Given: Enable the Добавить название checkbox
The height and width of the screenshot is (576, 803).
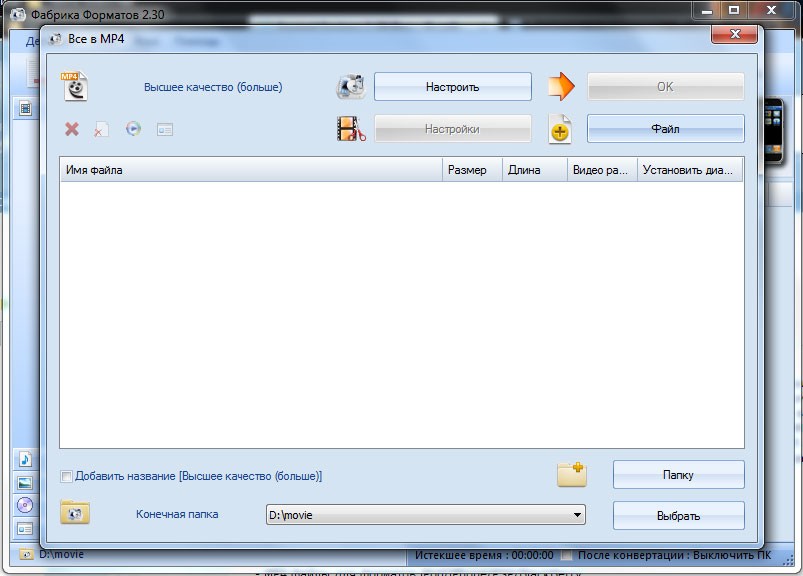Looking at the screenshot, I should coord(67,476).
